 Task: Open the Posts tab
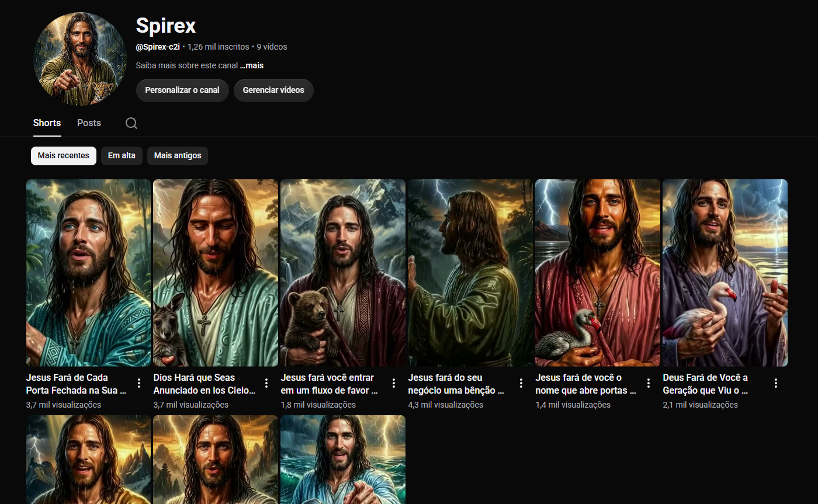[x=89, y=123]
